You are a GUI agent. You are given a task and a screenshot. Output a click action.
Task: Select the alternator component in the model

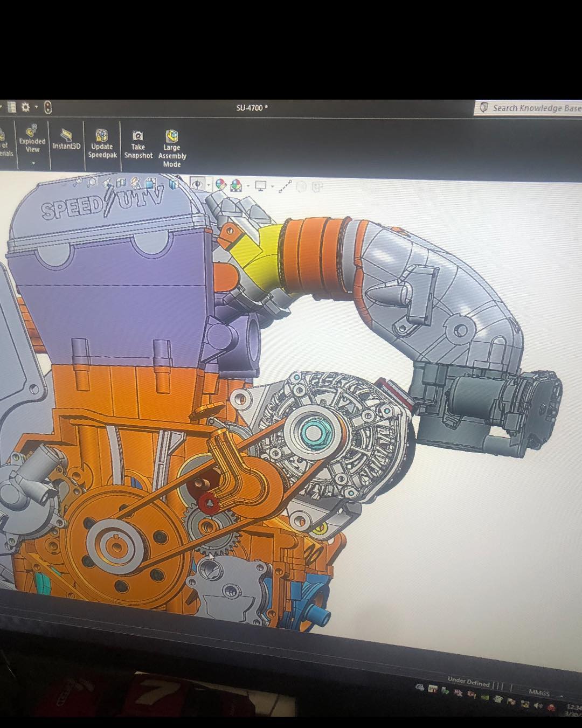(x=329, y=436)
